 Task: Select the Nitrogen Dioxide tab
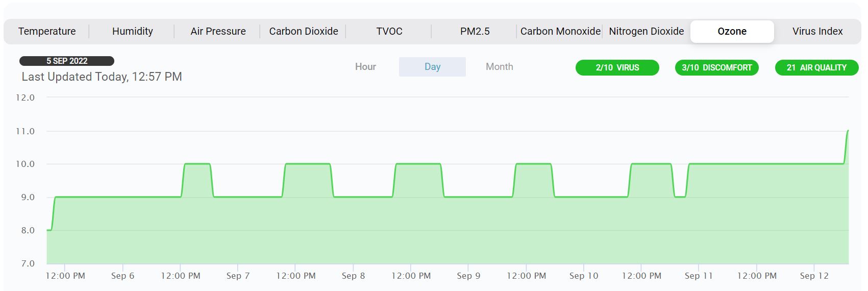tap(646, 31)
